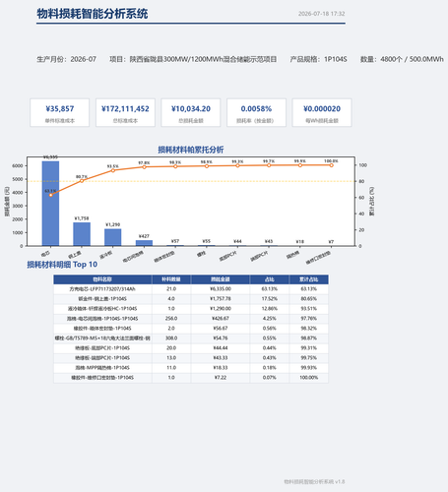Click the 12.86% ratio cell

(x=270, y=309)
